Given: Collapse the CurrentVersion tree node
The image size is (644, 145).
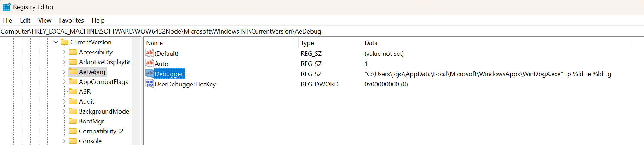Looking at the screenshot, I should pos(56,42).
